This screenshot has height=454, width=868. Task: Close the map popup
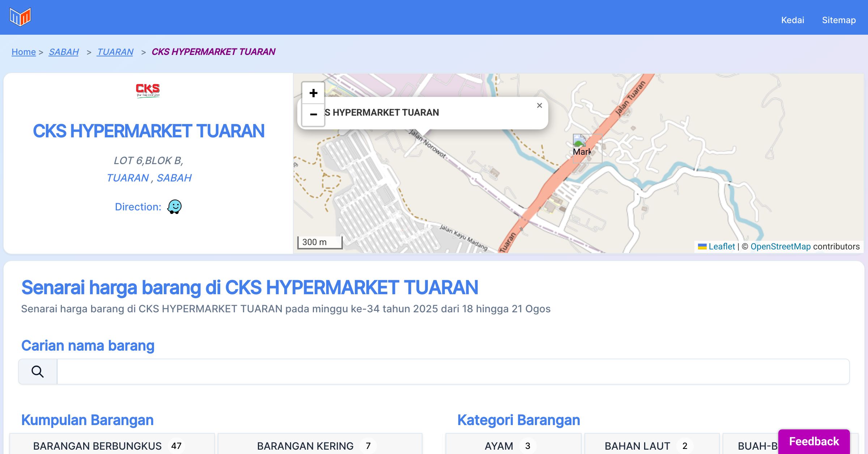539,106
